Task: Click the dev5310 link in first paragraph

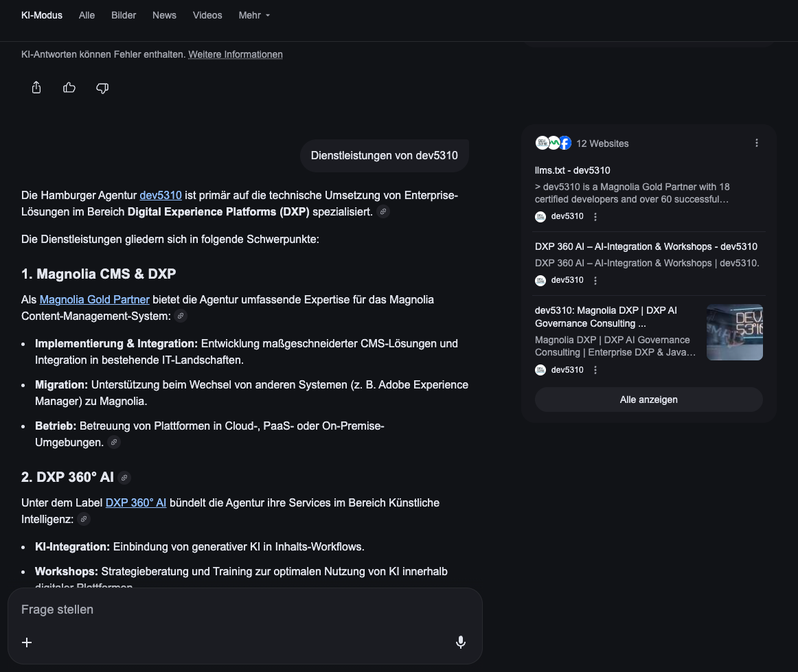Action: [x=161, y=195]
